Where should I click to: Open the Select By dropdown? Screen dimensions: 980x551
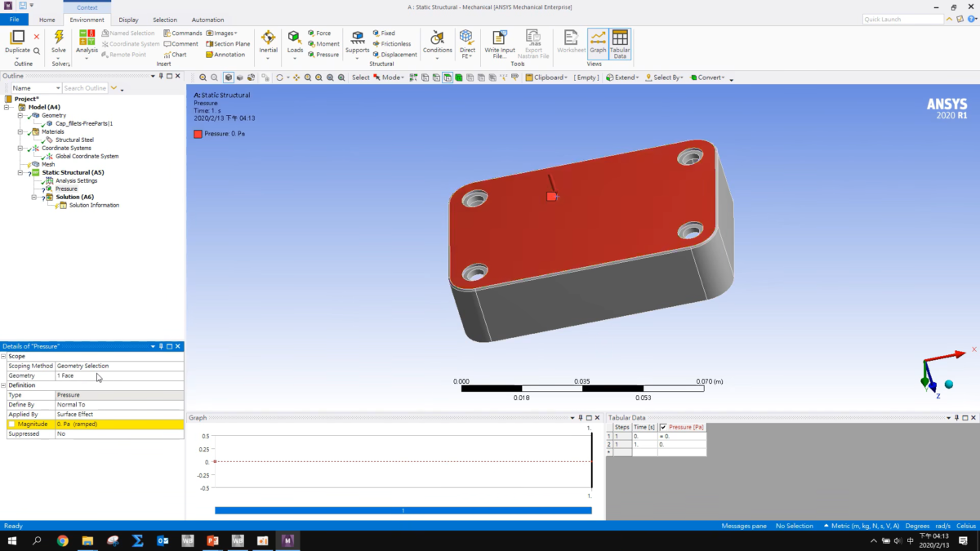pyautogui.click(x=664, y=78)
